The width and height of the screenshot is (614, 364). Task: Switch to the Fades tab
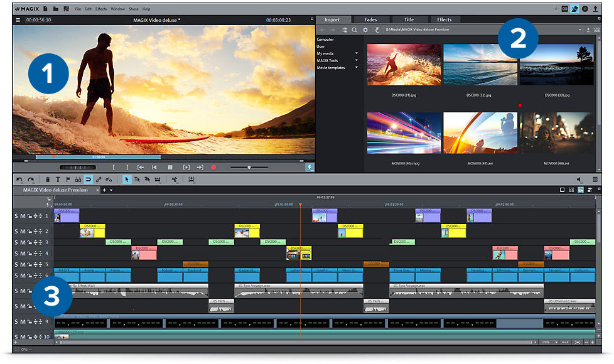click(x=370, y=19)
